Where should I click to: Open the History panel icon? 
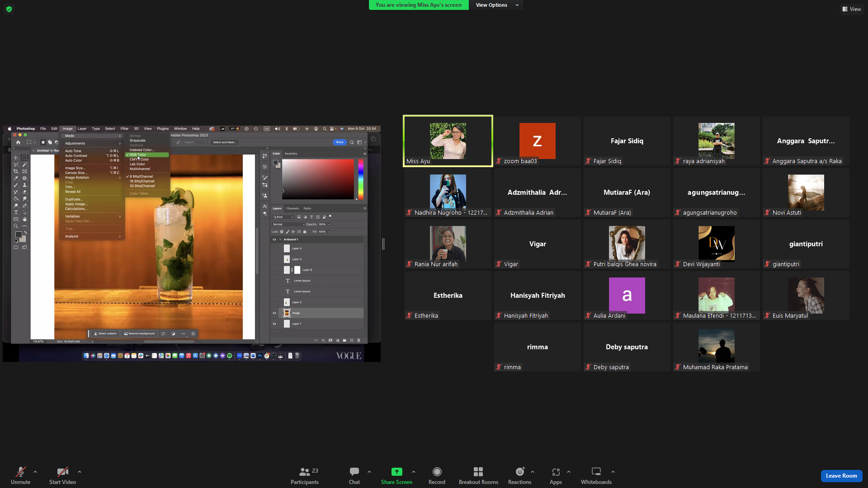(265, 156)
